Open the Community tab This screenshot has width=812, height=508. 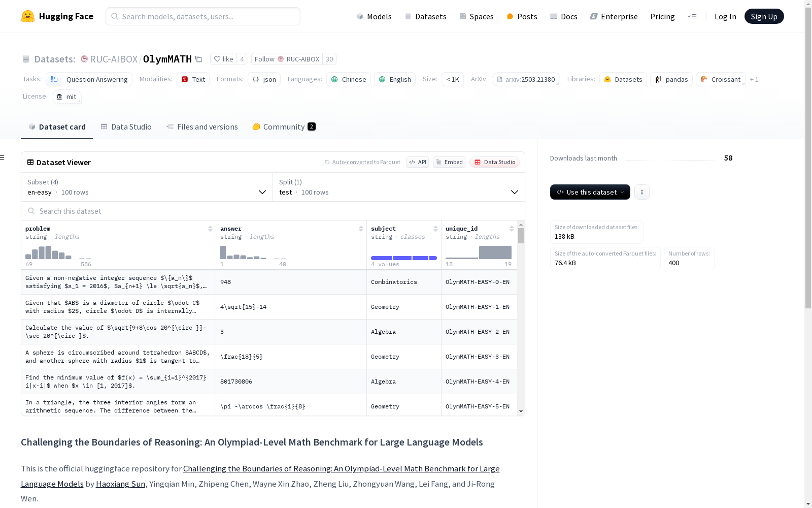[284, 127]
